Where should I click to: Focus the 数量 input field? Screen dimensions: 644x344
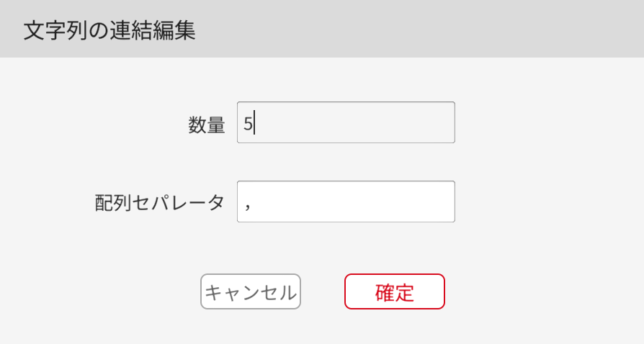(346, 122)
